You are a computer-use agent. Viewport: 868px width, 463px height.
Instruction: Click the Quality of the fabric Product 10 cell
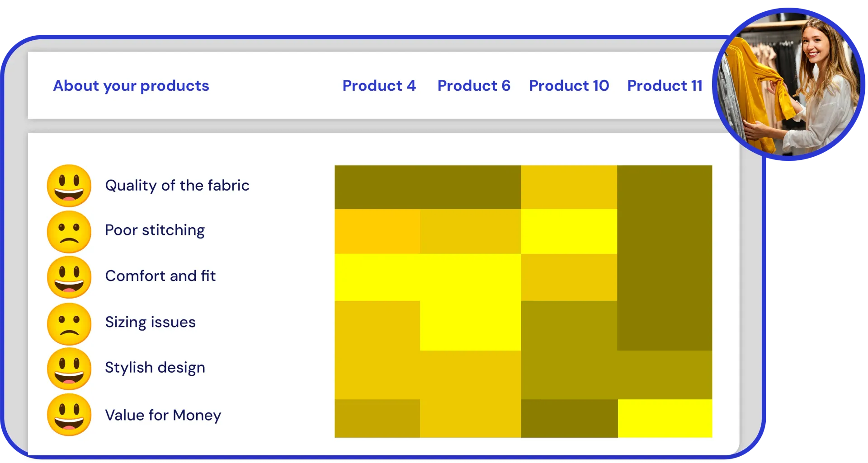(x=569, y=187)
